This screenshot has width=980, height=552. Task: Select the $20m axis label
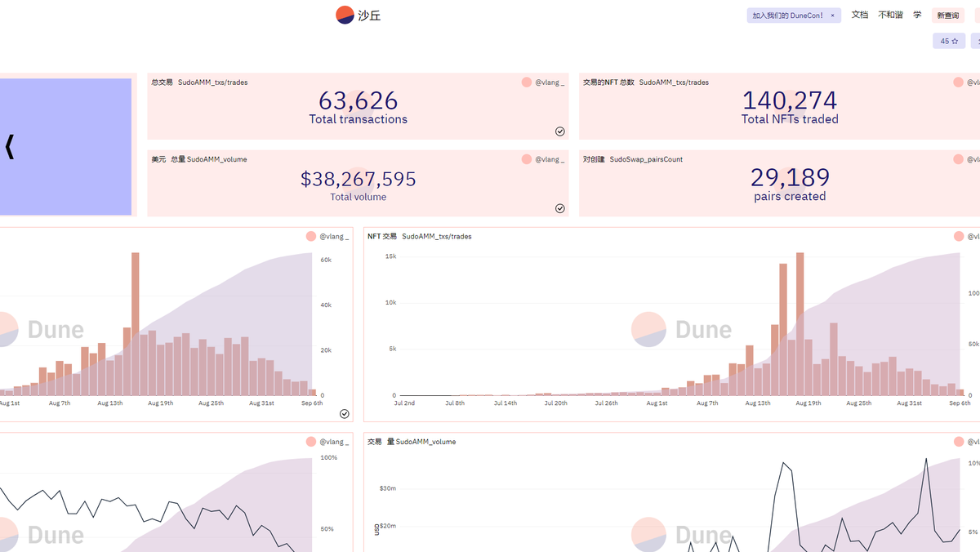coord(388,526)
